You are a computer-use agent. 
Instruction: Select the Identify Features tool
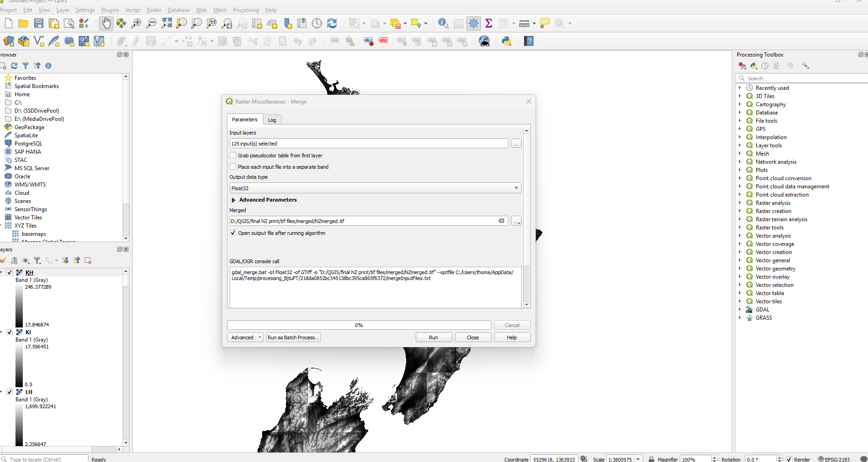click(x=443, y=23)
